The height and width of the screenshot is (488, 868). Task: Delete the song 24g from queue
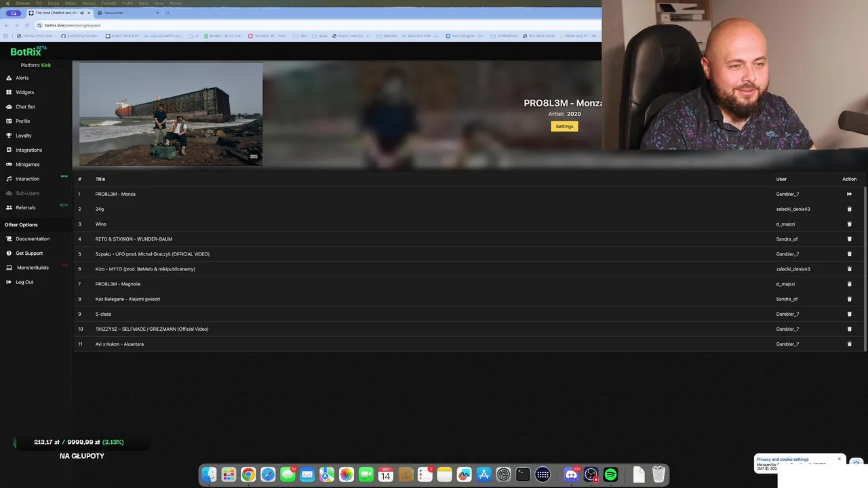(x=849, y=209)
